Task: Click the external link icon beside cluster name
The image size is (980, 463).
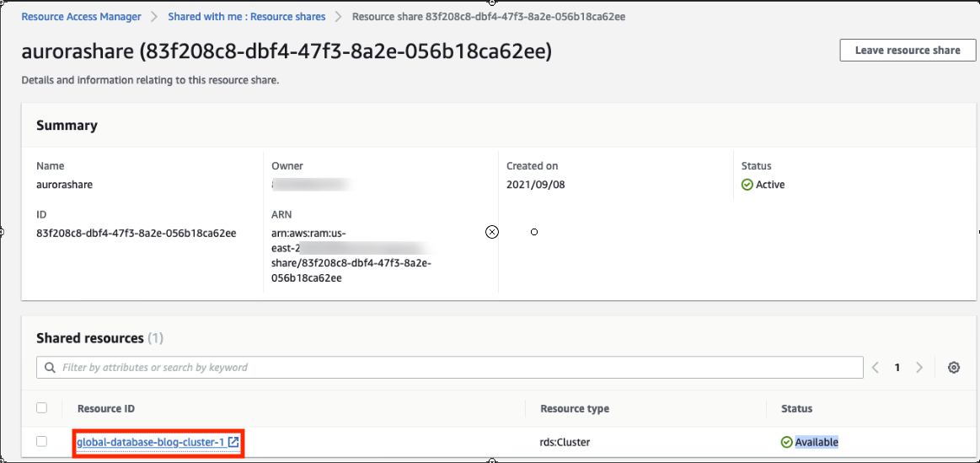Action: [233, 443]
